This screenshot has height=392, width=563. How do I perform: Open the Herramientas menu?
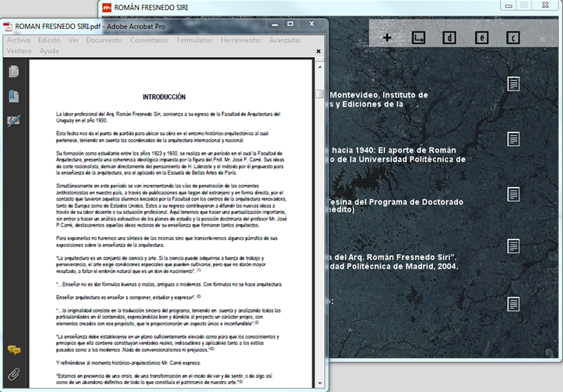click(x=241, y=40)
